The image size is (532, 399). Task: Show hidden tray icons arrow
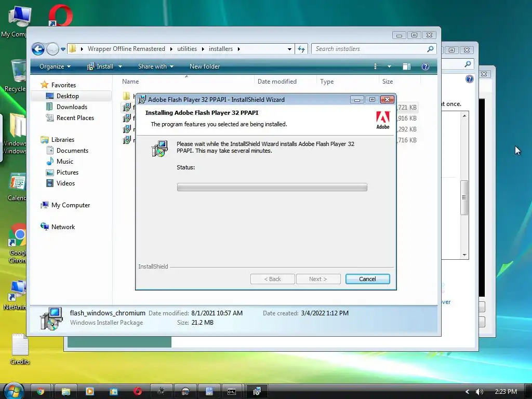coord(467,392)
